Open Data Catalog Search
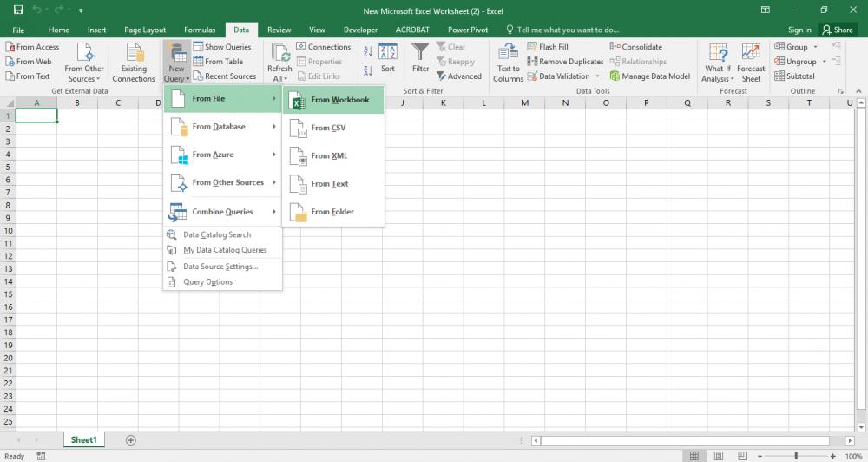868x462 pixels. click(222, 234)
